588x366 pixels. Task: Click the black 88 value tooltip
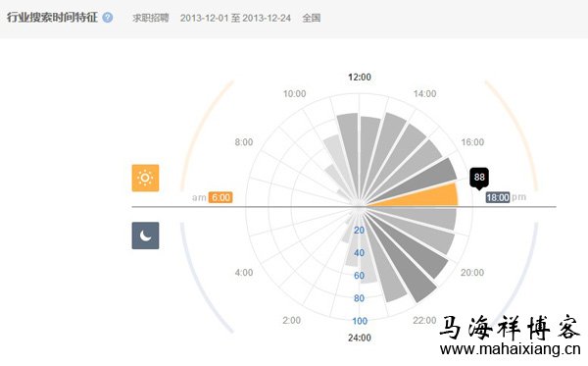point(479,178)
